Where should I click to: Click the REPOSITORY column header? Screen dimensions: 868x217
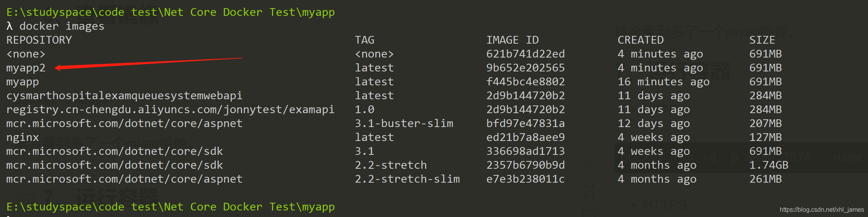pos(39,40)
